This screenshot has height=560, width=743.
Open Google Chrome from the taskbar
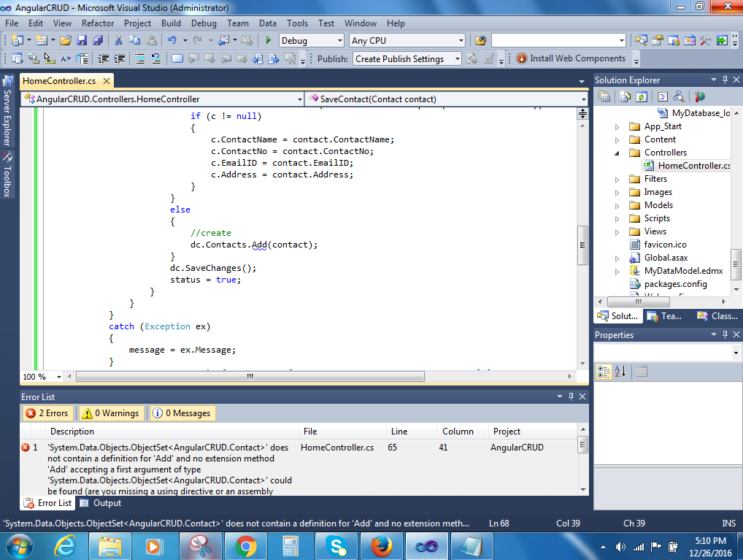tap(245, 547)
